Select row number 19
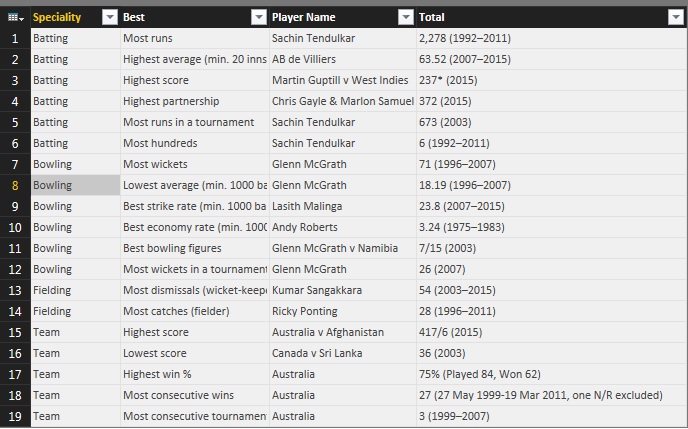The image size is (688, 429). coord(15,416)
